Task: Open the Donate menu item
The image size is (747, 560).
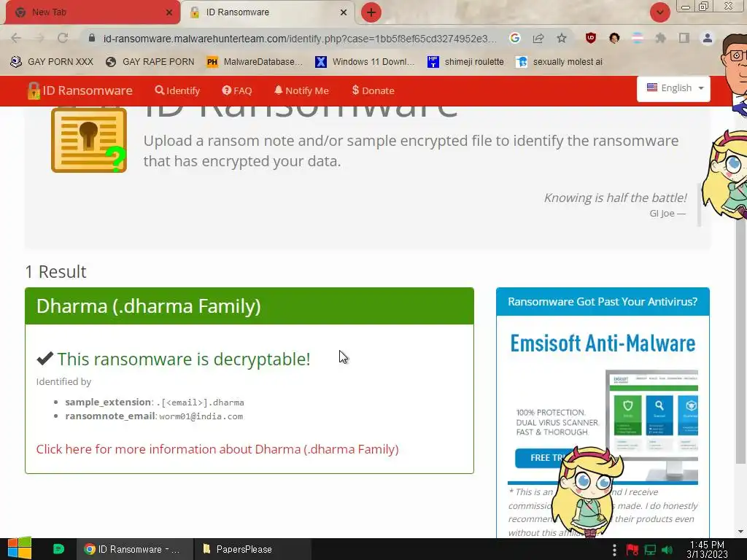Action: coord(373,90)
